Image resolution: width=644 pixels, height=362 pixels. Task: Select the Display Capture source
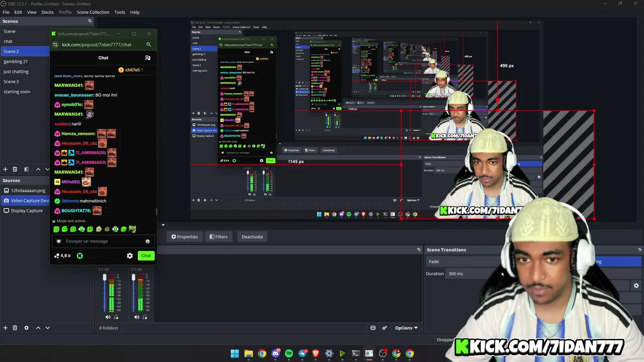click(x=25, y=211)
